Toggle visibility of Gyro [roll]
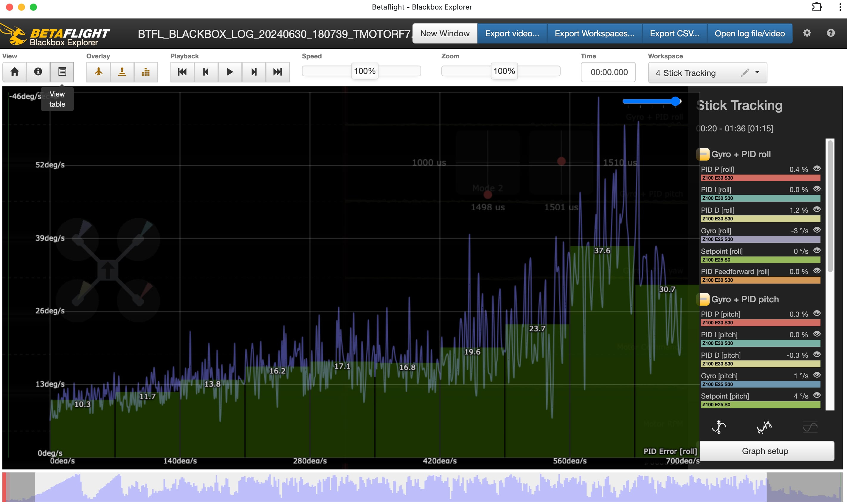847x504 pixels. [817, 230]
